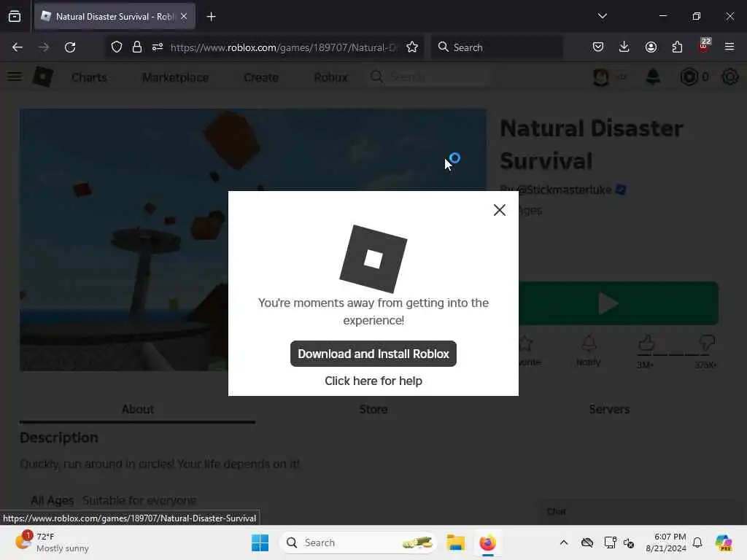Show hidden system tray icons
This screenshot has height=560, width=747.
click(564, 542)
